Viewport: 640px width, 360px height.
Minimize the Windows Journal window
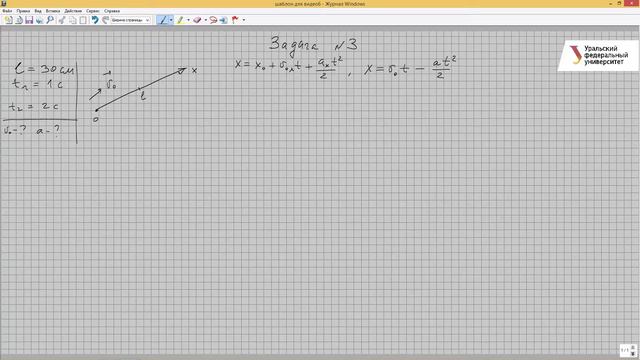(611, 4)
